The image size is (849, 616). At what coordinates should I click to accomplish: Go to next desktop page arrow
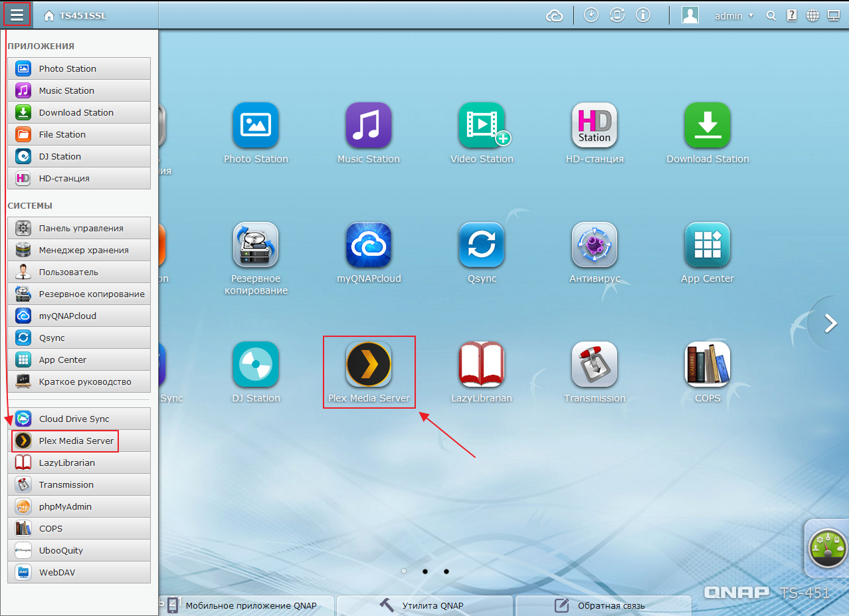click(x=830, y=324)
